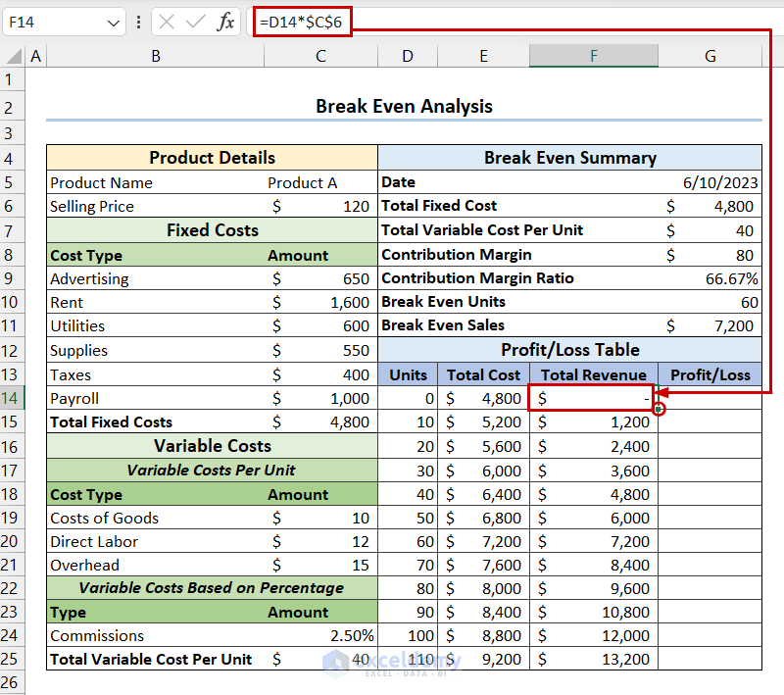Image resolution: width=784 pixels, height=695 pixels.
Task: Click the Profit/Loss column heading cell
Action: point(710,374)
